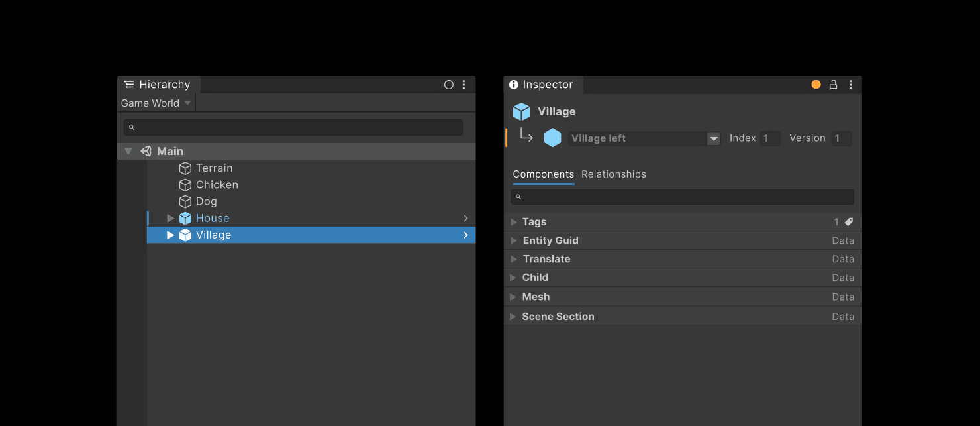980x426 pixels.
Task: Select the Terrain entity cube icon
Action: point(185,168)
